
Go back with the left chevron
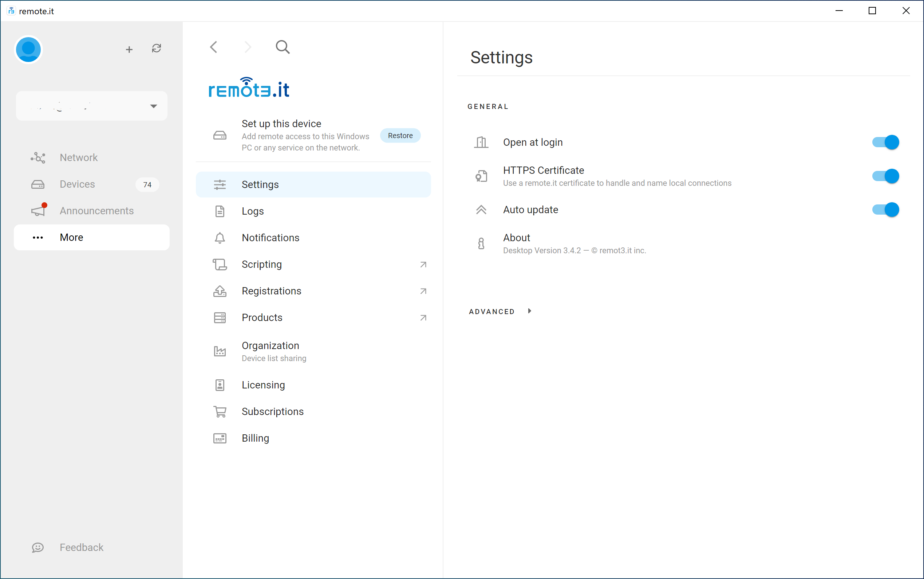point(214,47)
